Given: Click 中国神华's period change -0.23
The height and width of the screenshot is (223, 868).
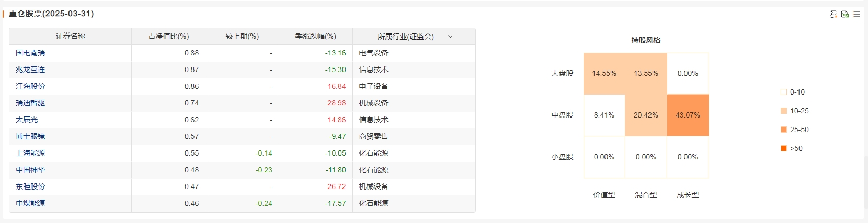Looking at the screenshot, I should coord(264,170).
